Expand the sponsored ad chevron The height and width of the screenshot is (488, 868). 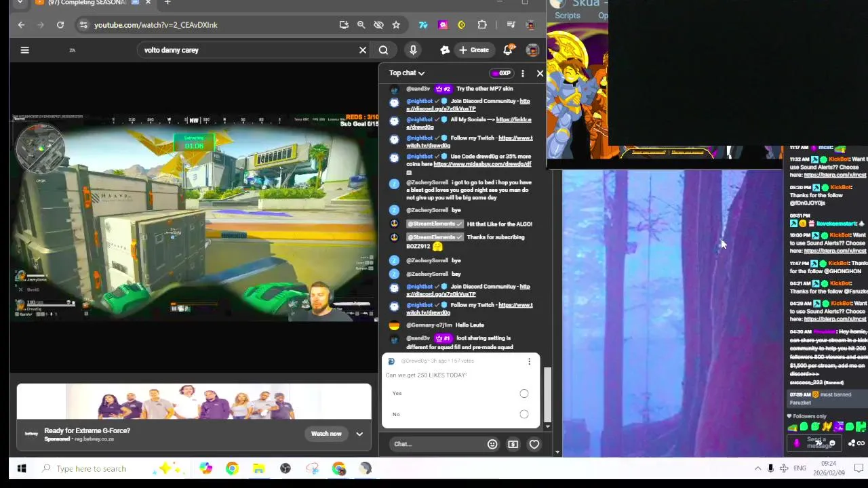(x=359, y=434)
